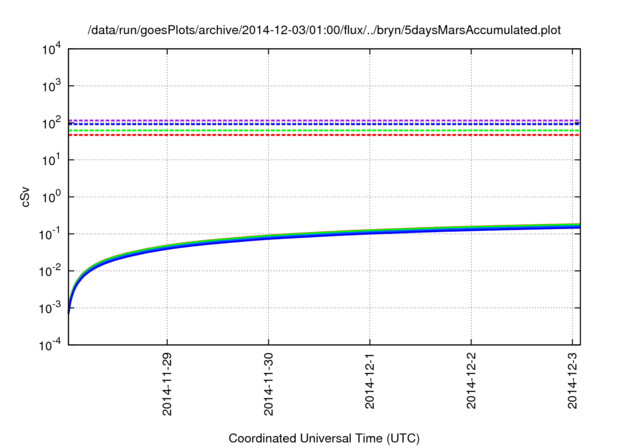Click the 10^4 y-axis label
Screen dimensions: 640x448
click(x=51, y=49)
